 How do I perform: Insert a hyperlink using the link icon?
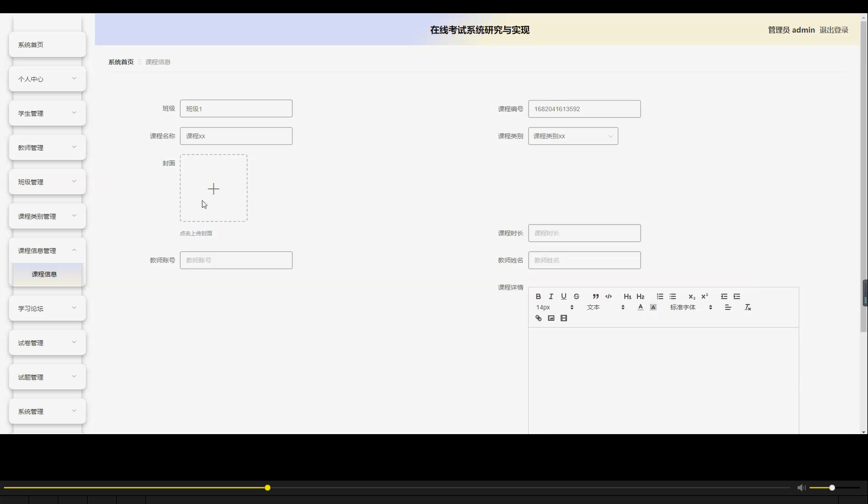tap(538, 318)
